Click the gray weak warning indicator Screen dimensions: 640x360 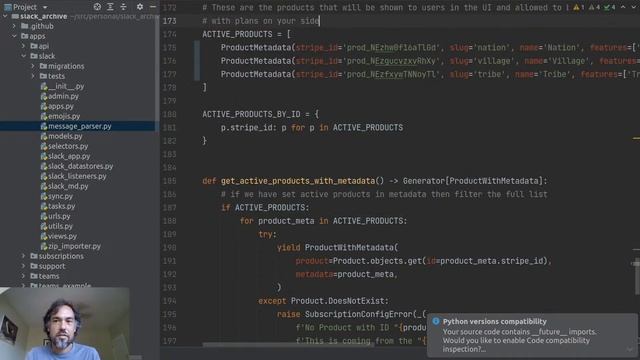pos(594,7)
